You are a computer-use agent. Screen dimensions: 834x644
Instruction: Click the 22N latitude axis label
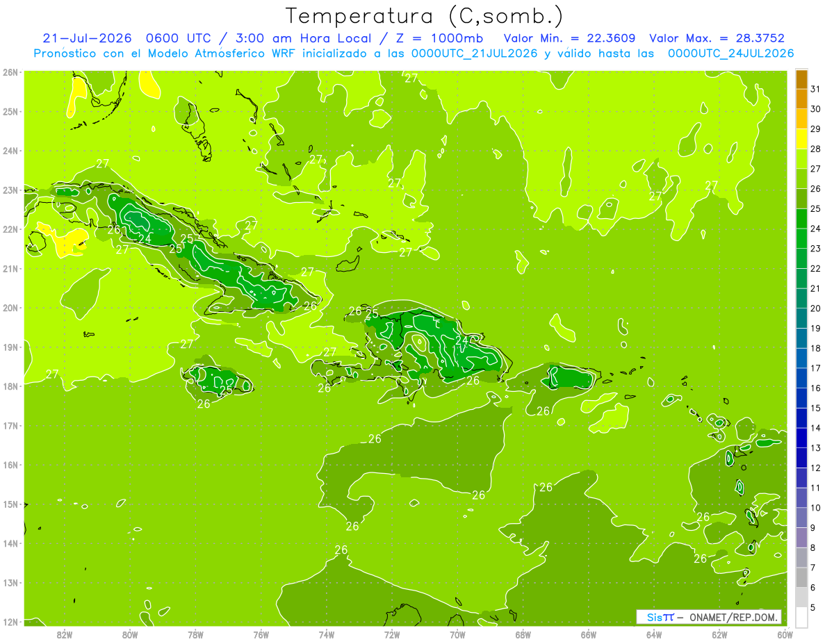tap(10, 229)
